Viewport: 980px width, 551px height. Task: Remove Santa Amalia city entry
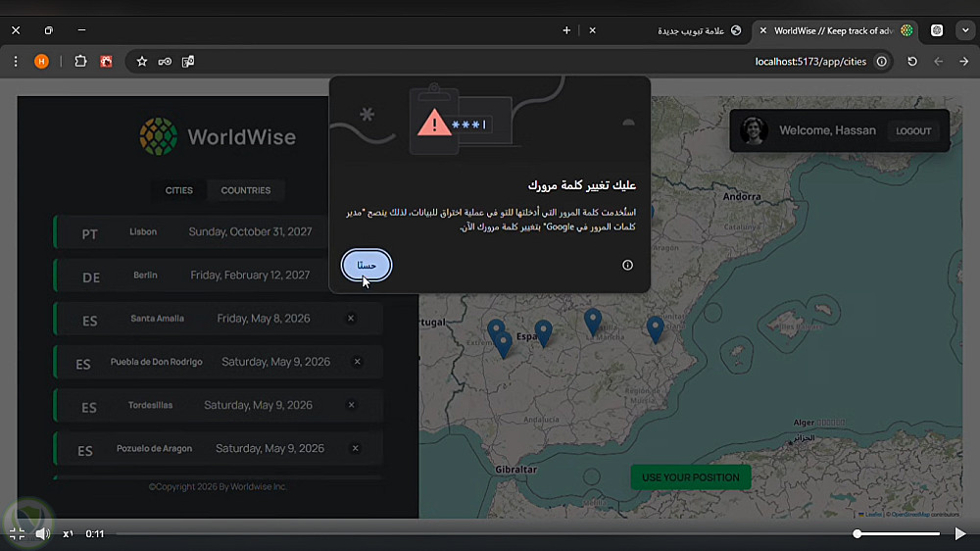[x=351, y=319]
